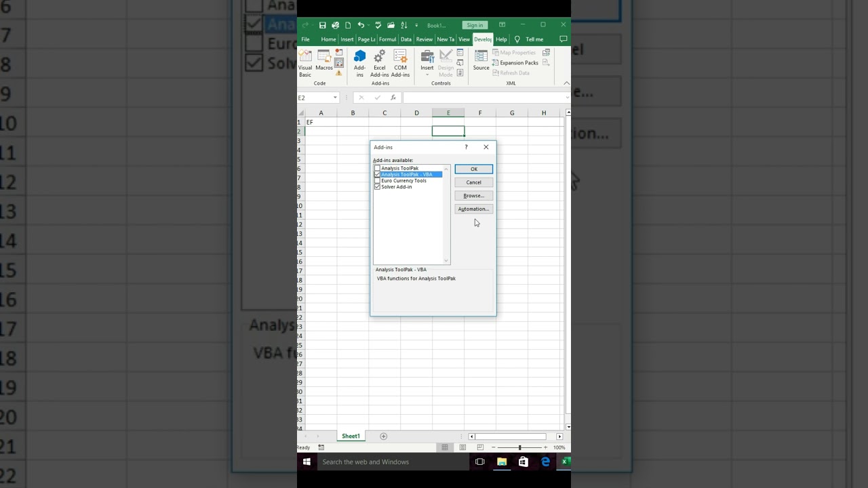
Task: Expand the Name Box dropdown arrow
Action: click(335, 98)
